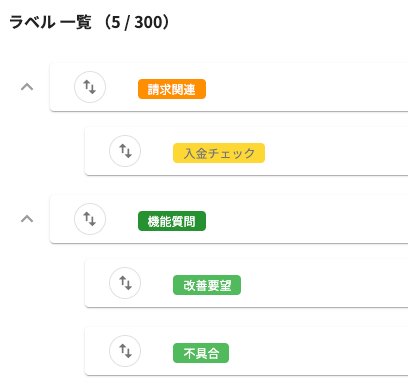
Task: Click the green 改善要望 label tag
Action: pyautogui.click(x=207, y=285)
